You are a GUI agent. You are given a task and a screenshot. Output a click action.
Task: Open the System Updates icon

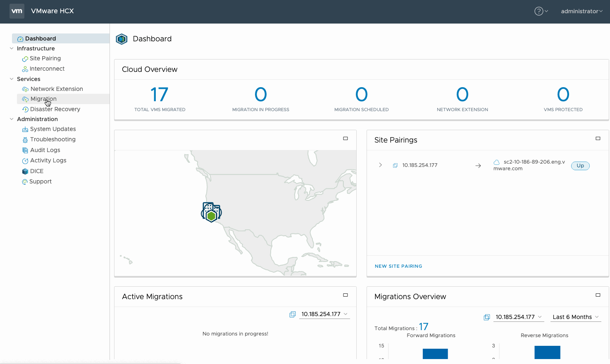[x=25, y=129]
